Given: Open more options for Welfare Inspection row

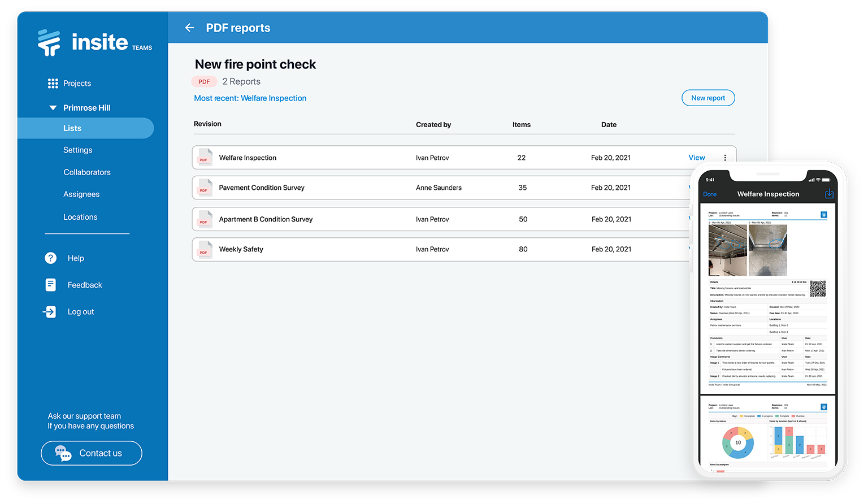Looking at the screenshot, I should click(x=725, y=158).
